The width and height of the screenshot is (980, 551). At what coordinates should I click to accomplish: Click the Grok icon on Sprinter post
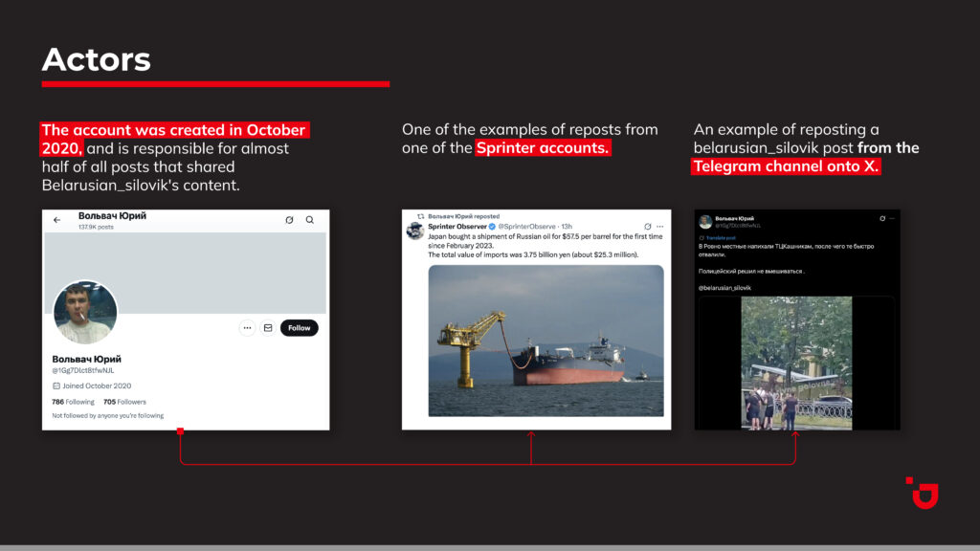click(x=647, y=227)
